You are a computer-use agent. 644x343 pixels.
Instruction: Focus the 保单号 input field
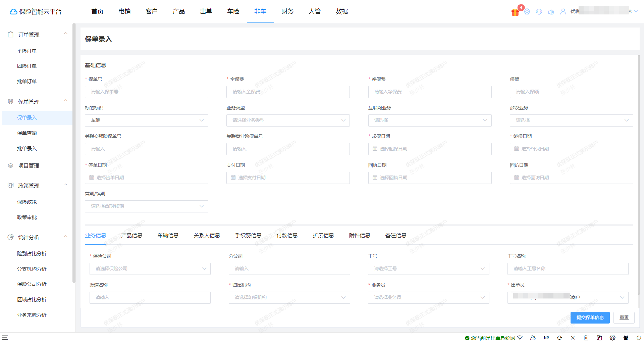pyautogui.click(x=147, y=92)
